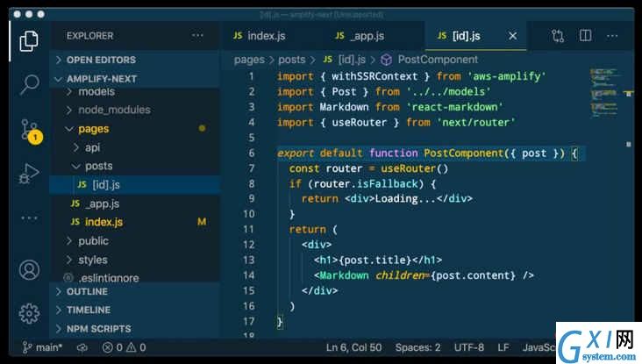This screenshot has width=642, height=364.
Task: Click line number 11 in gutter
Action: 248,230
